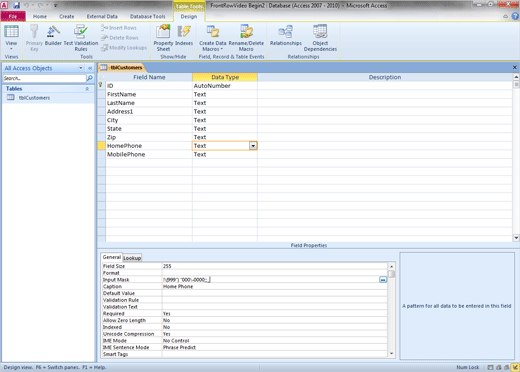Open tblCustomers in navigation pane

tap(34, 98)
